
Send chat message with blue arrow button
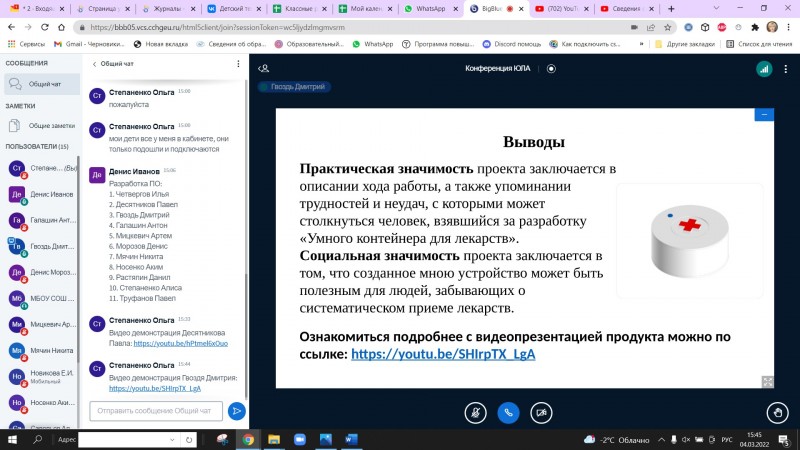pyautogui.click(x=236, y=410)
